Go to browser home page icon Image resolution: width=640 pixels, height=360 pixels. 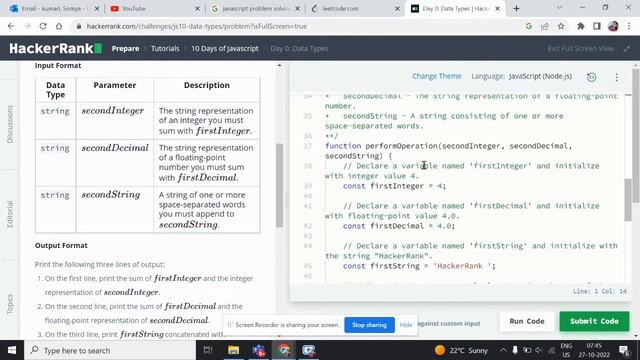pyautogui.click(x=59, y=26)
